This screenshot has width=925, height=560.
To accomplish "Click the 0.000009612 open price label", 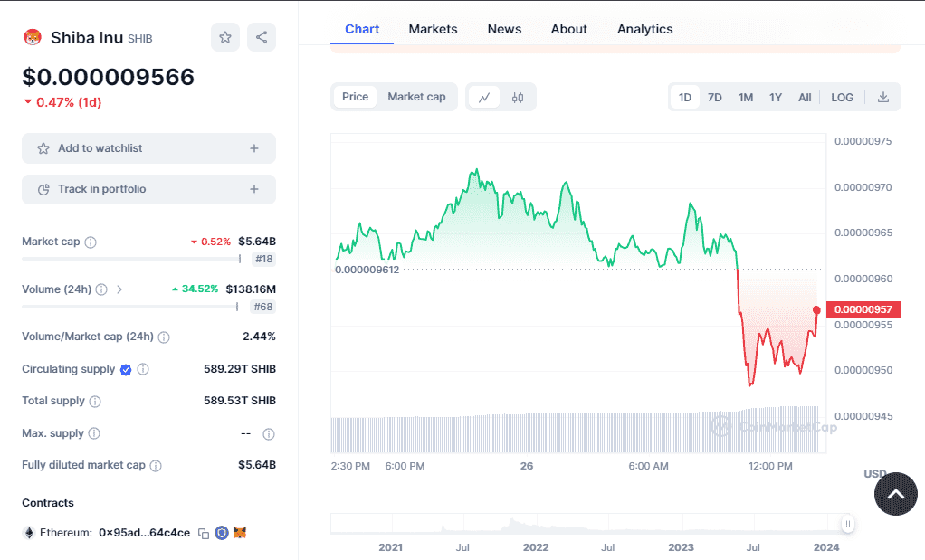I will click(x=367, y=270).
